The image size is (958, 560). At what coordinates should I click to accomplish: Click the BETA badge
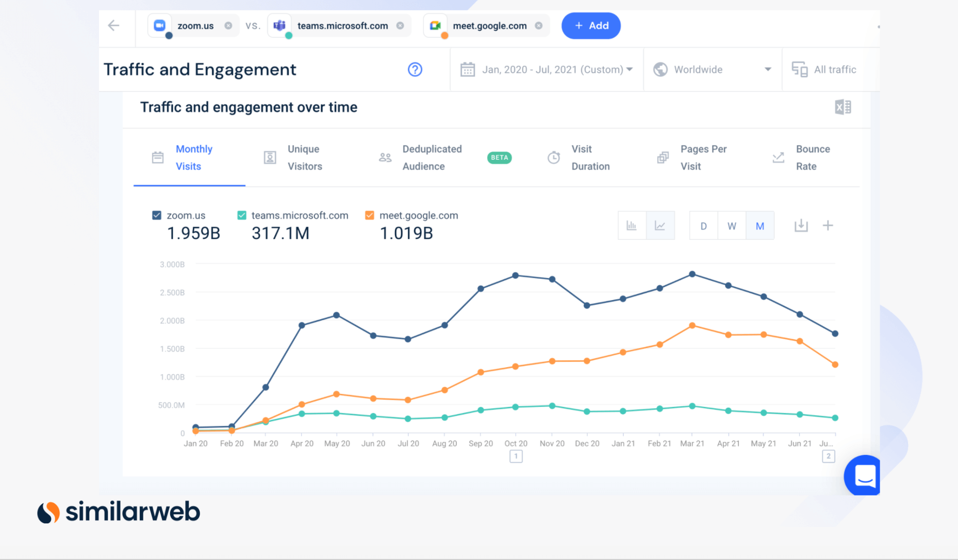pos(499,158)
